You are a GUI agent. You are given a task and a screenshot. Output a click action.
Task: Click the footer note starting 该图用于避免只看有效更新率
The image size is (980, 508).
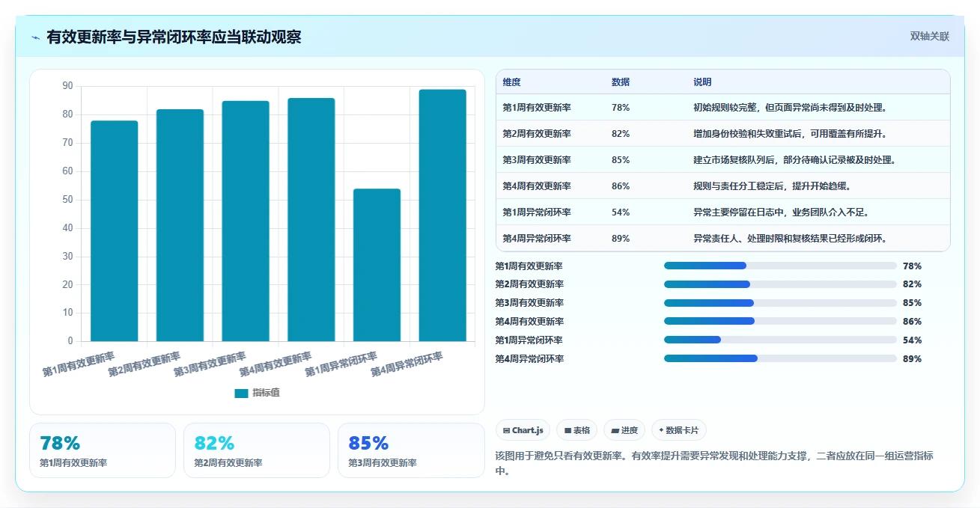tap(715, 463)
